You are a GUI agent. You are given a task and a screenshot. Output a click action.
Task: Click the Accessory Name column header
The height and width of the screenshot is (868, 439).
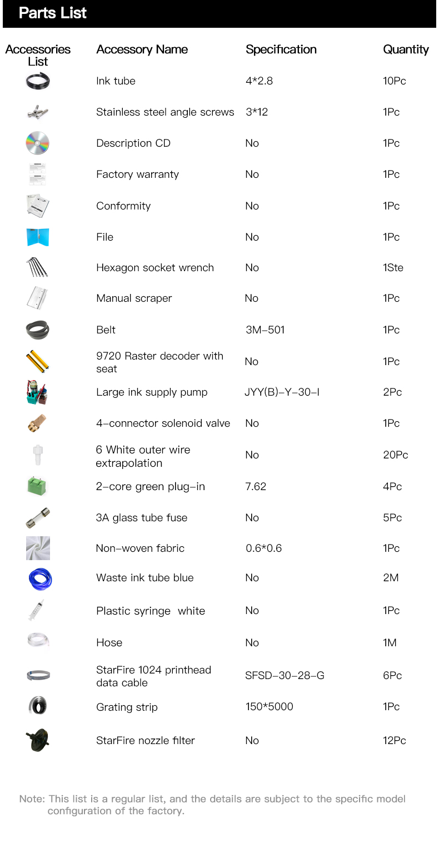coord(142,49)
